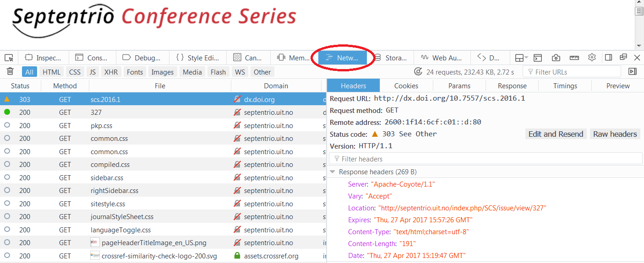Sort requests by the Domain column
This screenshot has height=263, width=644.
coord(276,86)
